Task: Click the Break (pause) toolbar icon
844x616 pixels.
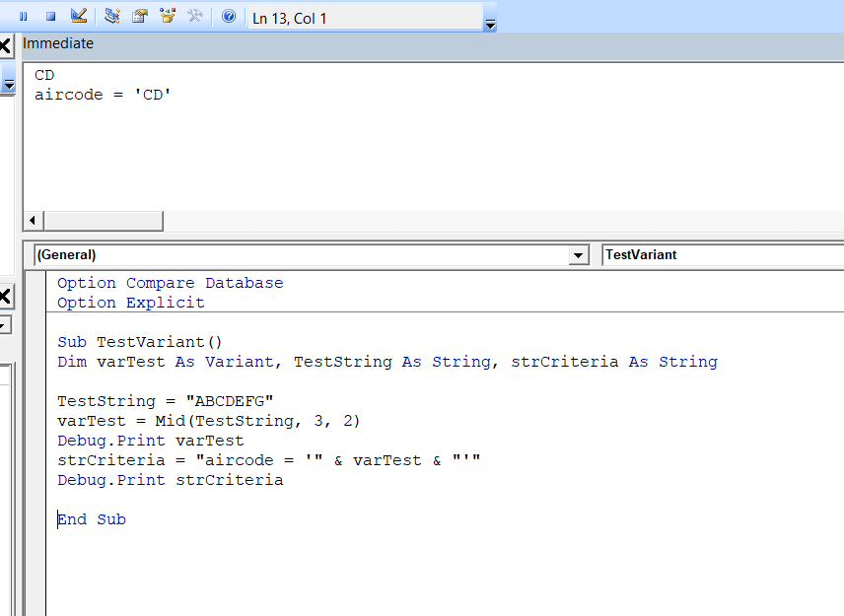Action: click(x=23, y=17)
